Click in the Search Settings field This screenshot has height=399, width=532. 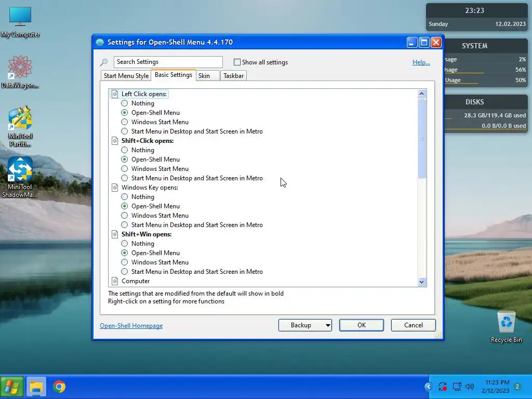168,62
